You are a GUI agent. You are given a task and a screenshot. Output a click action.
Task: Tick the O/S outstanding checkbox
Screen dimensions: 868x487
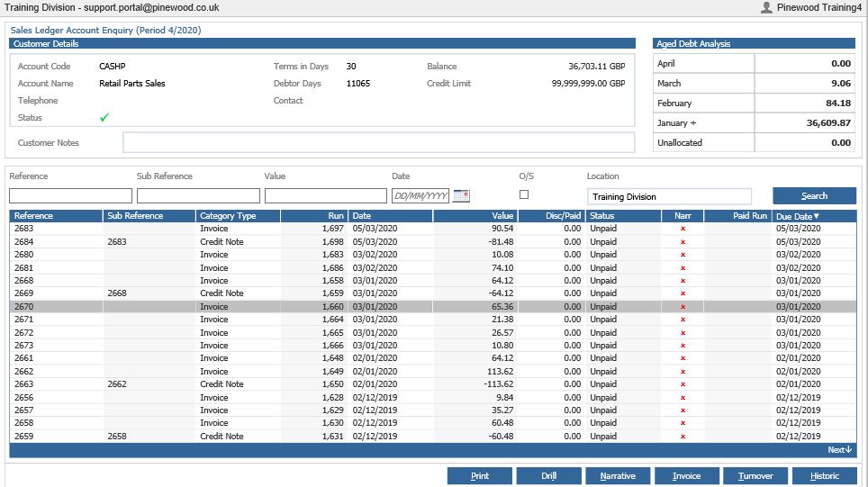[x=524, y=194]
